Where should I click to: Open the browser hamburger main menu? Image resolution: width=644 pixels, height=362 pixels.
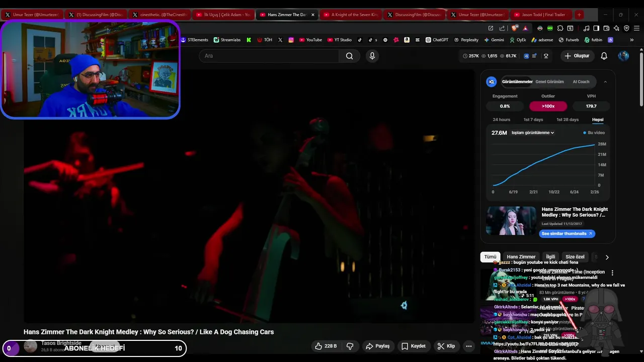coord(636,28)
